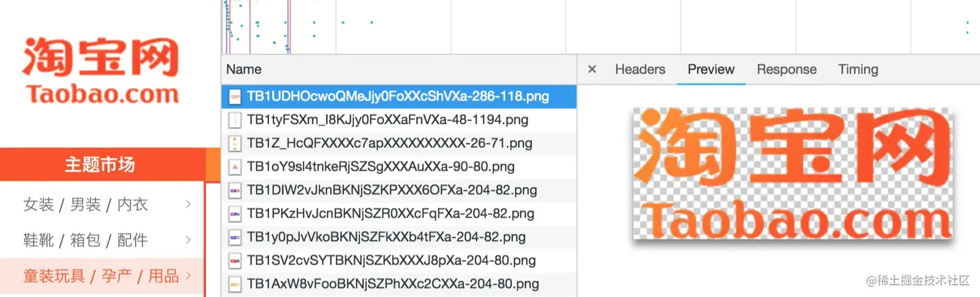This screenshot has width=980, height=297.
Task: Click the Taobao logo preview image
Action: click(792, 174)
